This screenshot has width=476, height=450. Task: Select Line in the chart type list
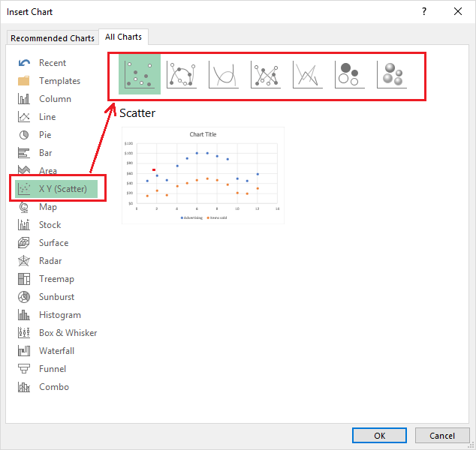click(x=47, y=117)
